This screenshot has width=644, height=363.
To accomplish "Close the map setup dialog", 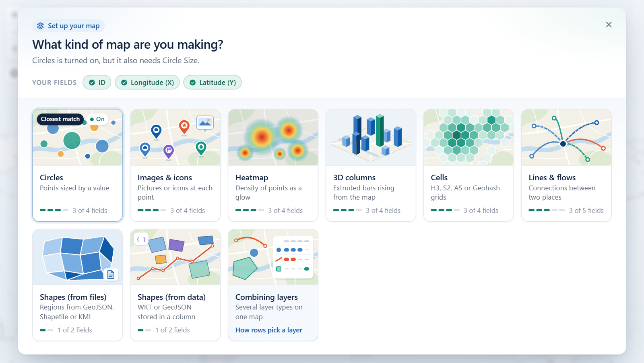I will [609, 25].
